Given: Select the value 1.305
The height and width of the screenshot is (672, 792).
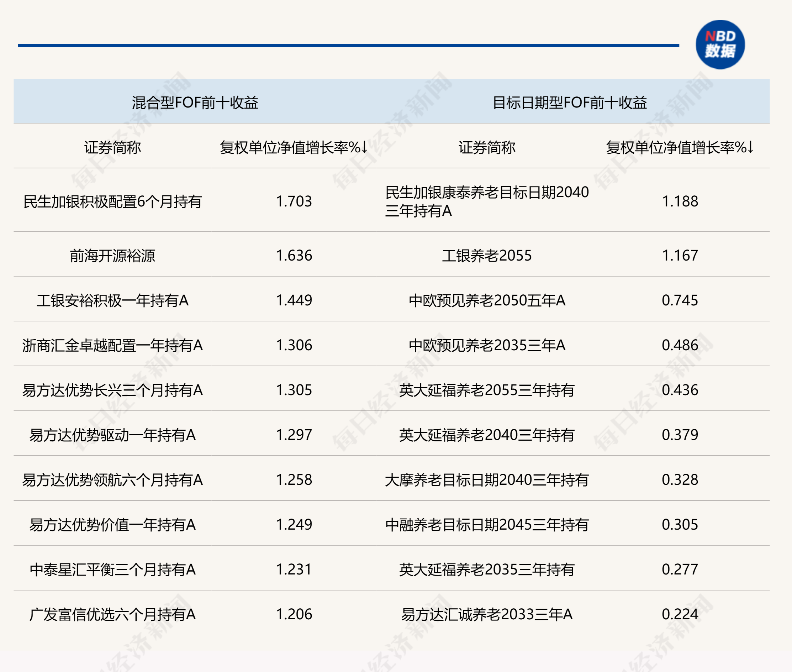Looking at the screenshot, I should [294, 390].
